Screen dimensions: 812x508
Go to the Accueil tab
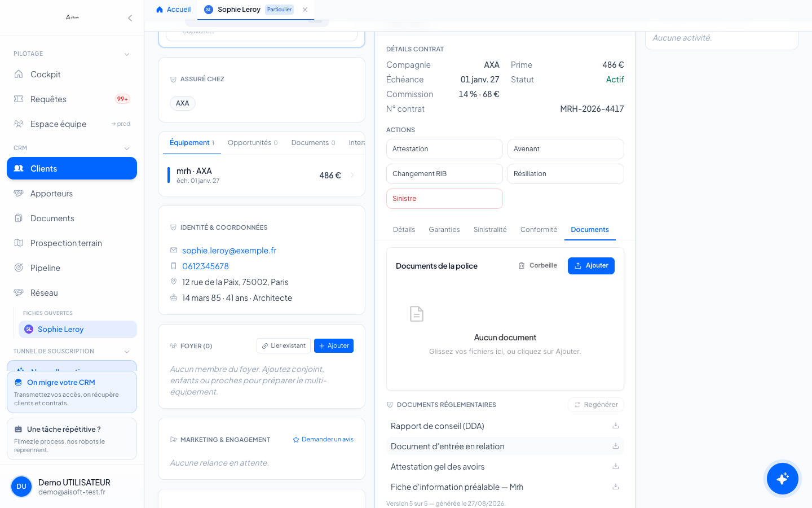click(x=174, y=10)
